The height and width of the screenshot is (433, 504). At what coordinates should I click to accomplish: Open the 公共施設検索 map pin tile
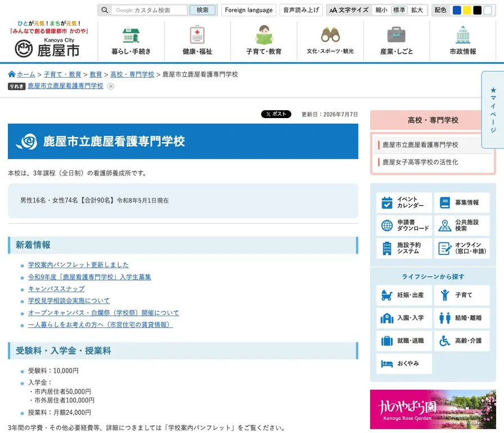[x=462, y=225]
